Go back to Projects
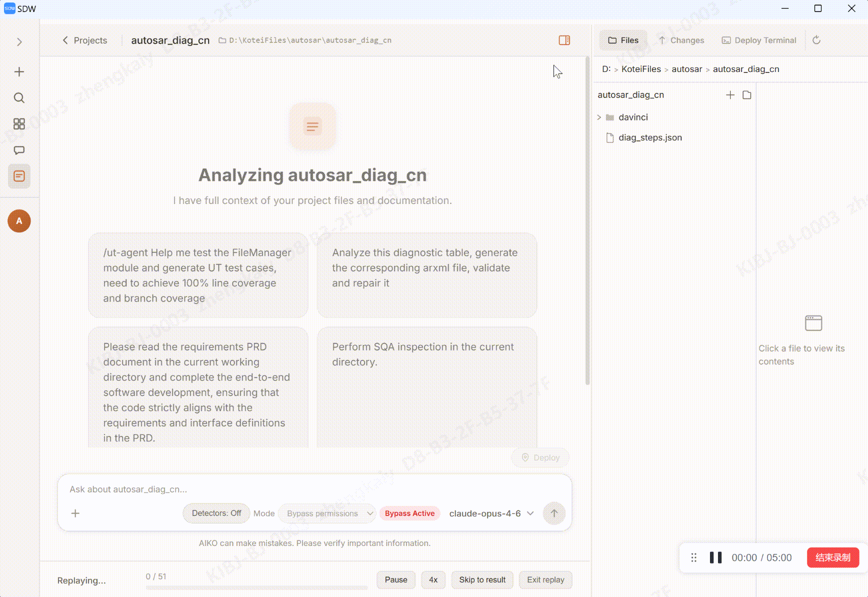The image size is (868, 597). point(84,40)
